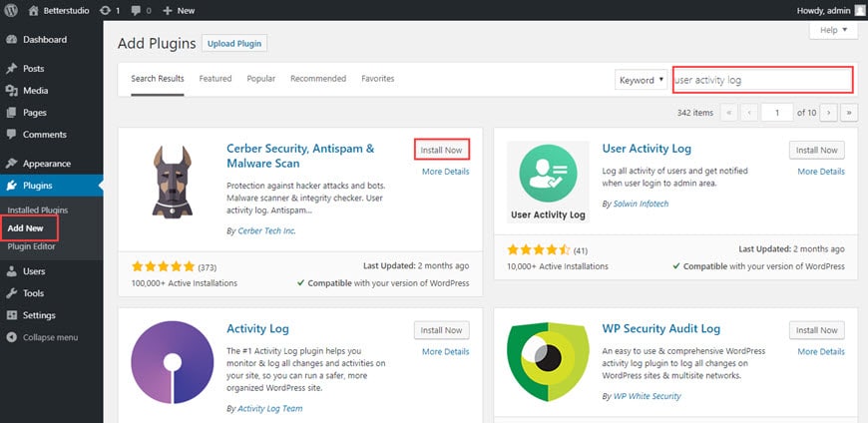
Task: Open the Activity Log plugin title
Action: [257, 329]
